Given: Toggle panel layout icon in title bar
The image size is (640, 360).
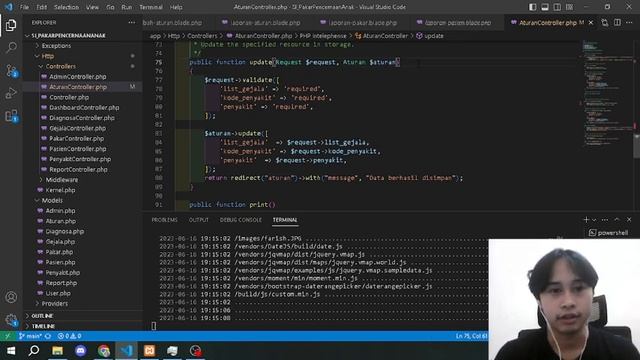Looking at the screenshot, I should click(x=545, y=7).
